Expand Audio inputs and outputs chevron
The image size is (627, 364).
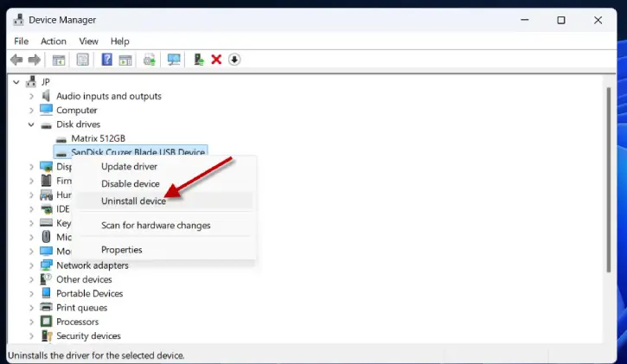(x=31, y=96)
